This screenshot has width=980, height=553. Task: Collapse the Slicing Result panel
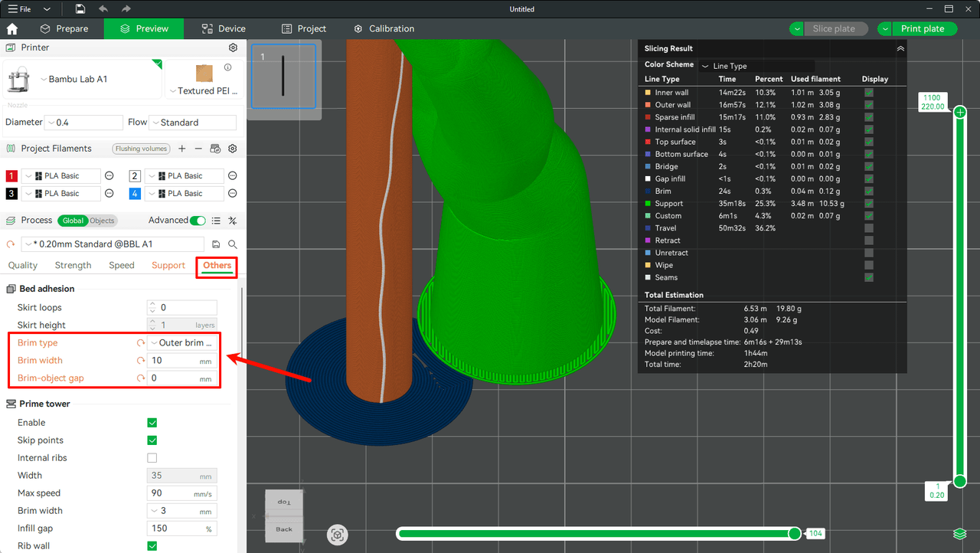(x=900, y=49)
